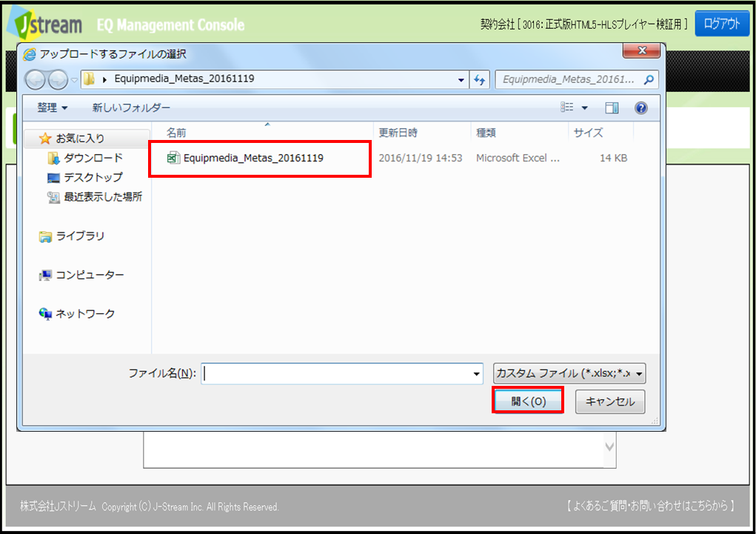
Task: Select the Equipmedia_Metas_20161119 Excel file
Action: [252, 158]
